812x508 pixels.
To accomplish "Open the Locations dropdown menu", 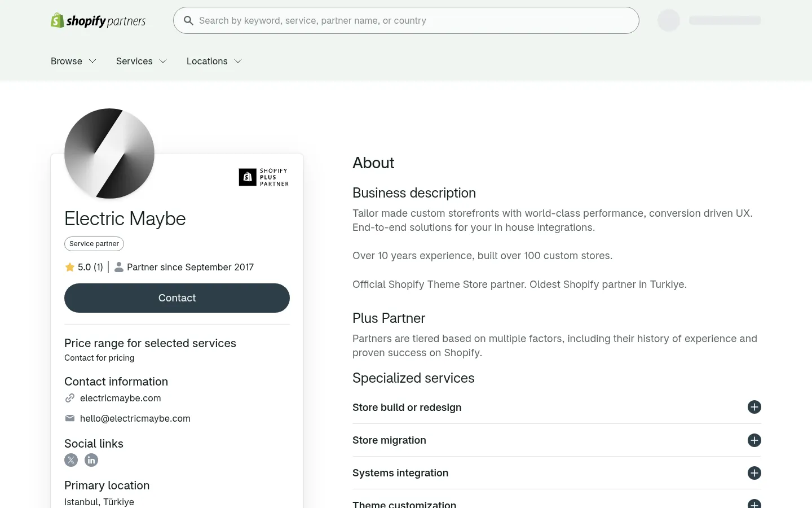I will pyautogui.click(x=214, y=61).
